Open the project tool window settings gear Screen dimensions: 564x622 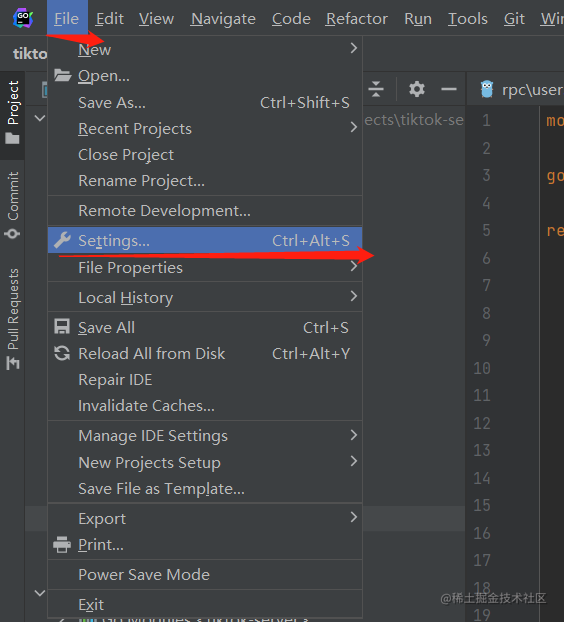(416, 89)
